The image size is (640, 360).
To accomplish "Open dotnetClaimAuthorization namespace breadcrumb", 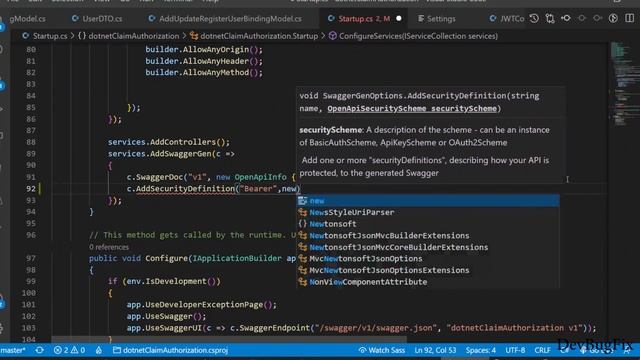I will pos(129,36).
